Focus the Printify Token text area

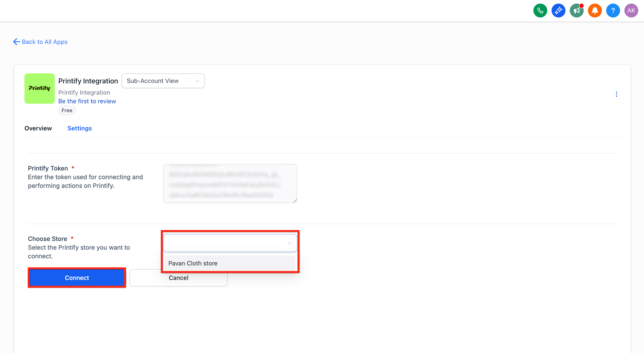click(230, 183)
